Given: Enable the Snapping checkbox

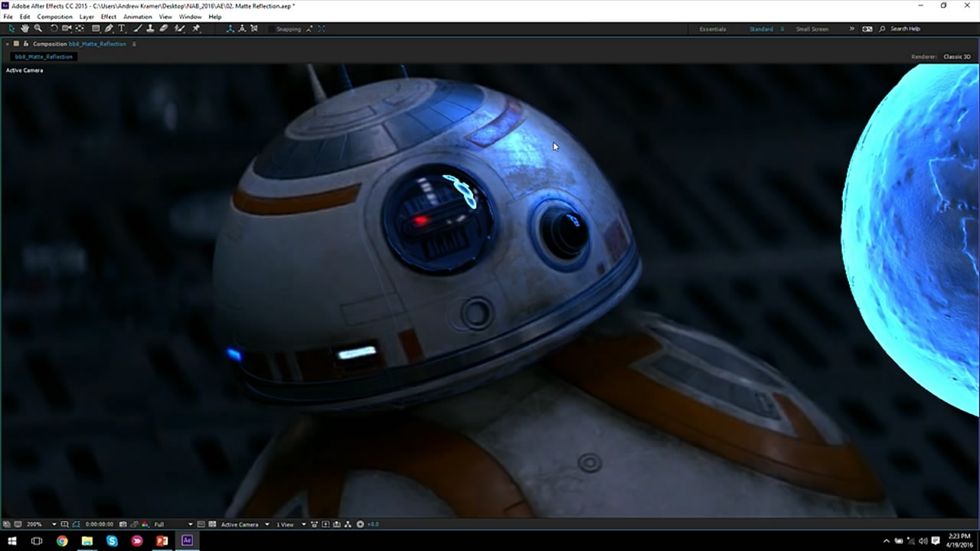Looking at the screenshot, I should tap(271, 28).
